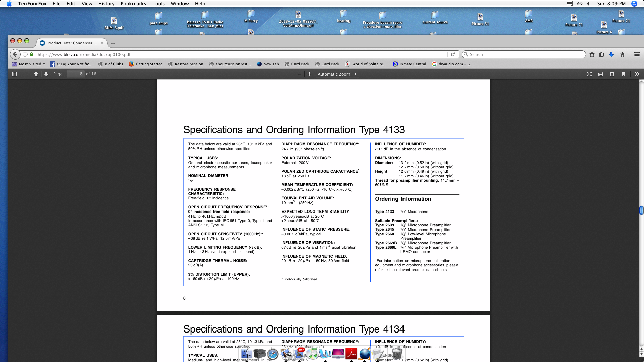The height and width of the screenshot is (362, 644).
Task: Open Mail with 3167 badge in Dock
Action: 299,354
